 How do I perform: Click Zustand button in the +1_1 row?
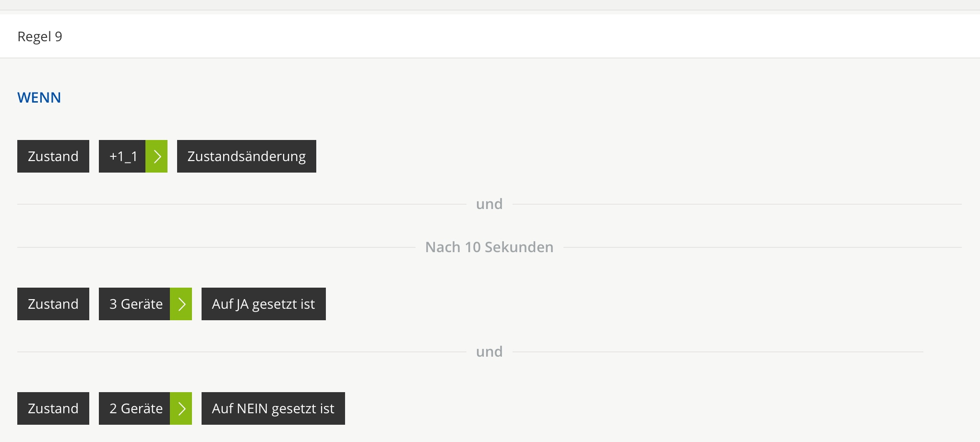tap(53, 156)
